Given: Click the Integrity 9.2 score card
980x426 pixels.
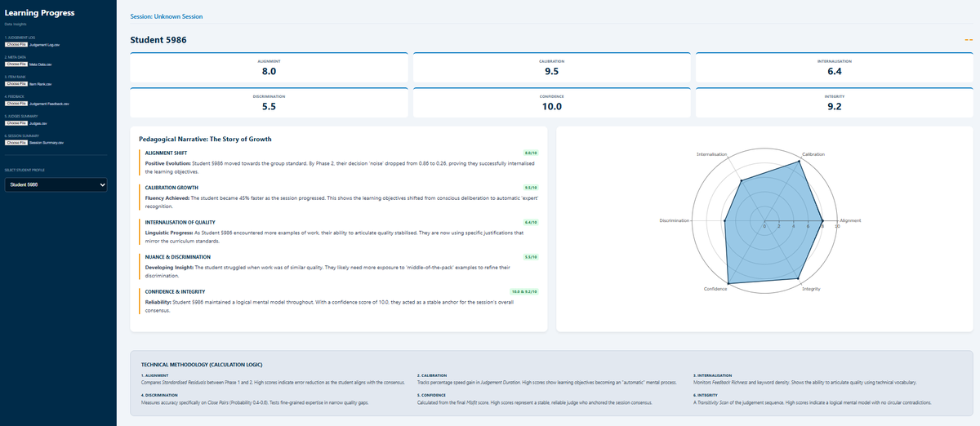Looking at the screenshot, I should click(x=834, y=102).
